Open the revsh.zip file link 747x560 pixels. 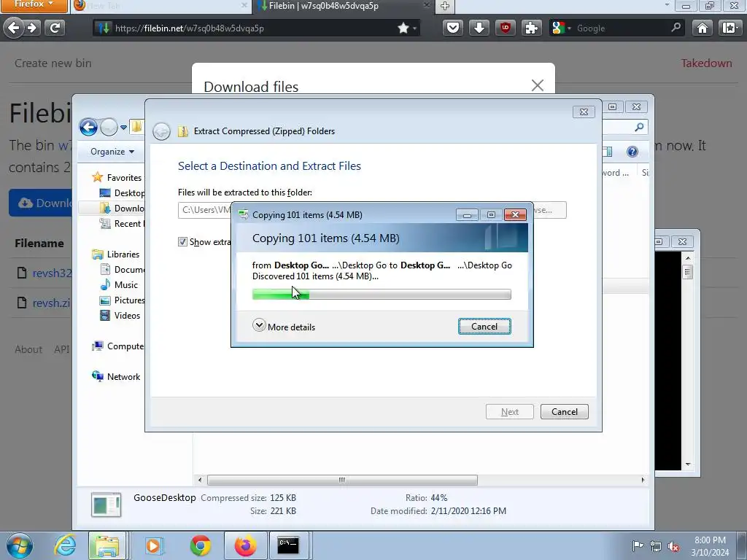coord(52,303)
